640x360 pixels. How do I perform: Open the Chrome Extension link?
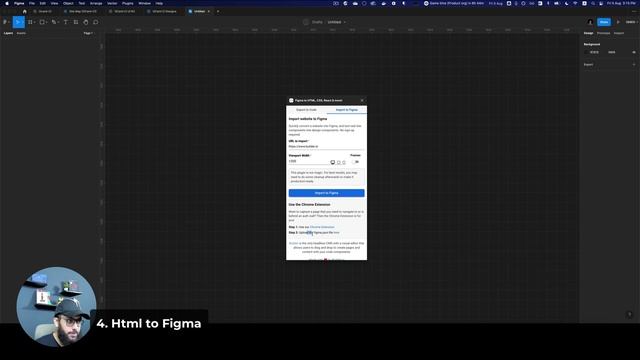pos(322,227)
